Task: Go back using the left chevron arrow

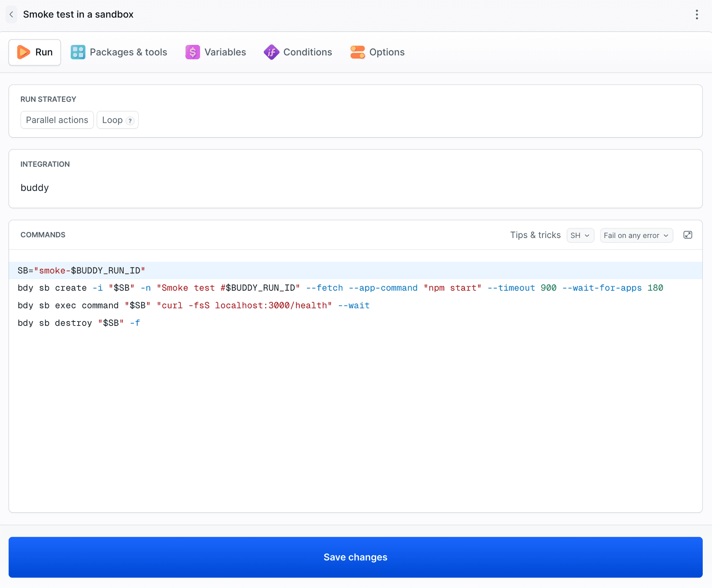Action: 11,14
